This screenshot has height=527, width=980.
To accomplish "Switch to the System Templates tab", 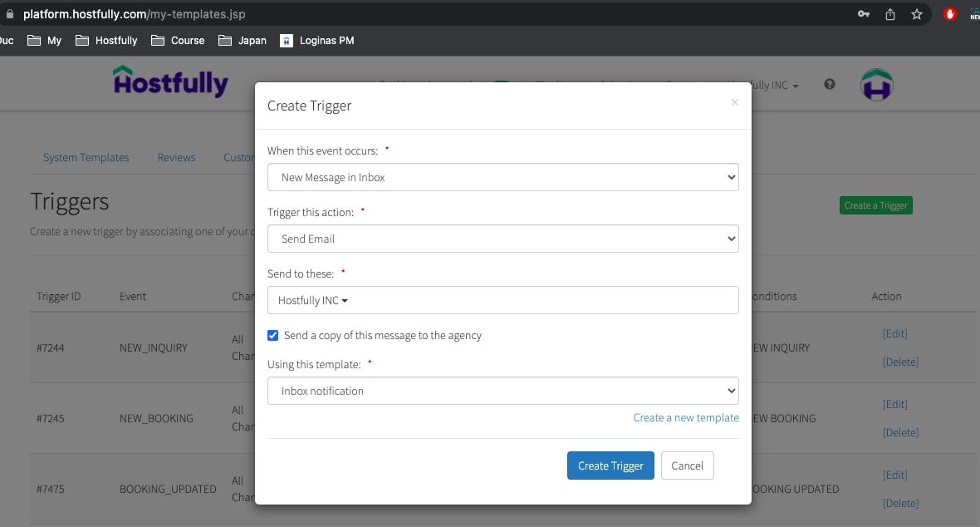I will [86, 157].
